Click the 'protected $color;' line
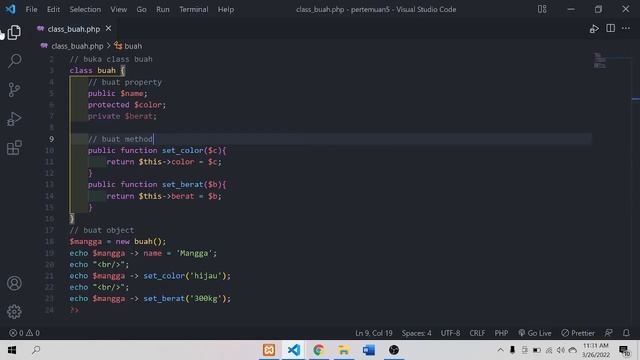This screenshot has width=640, height=360. (127, 105)
